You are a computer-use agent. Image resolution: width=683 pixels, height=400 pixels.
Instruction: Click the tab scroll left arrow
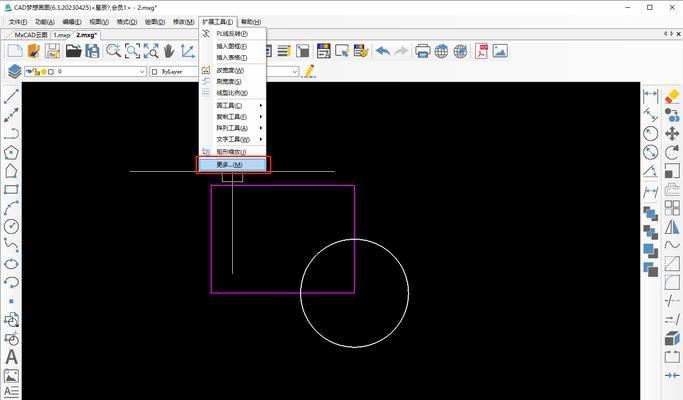tap(666, 34)
